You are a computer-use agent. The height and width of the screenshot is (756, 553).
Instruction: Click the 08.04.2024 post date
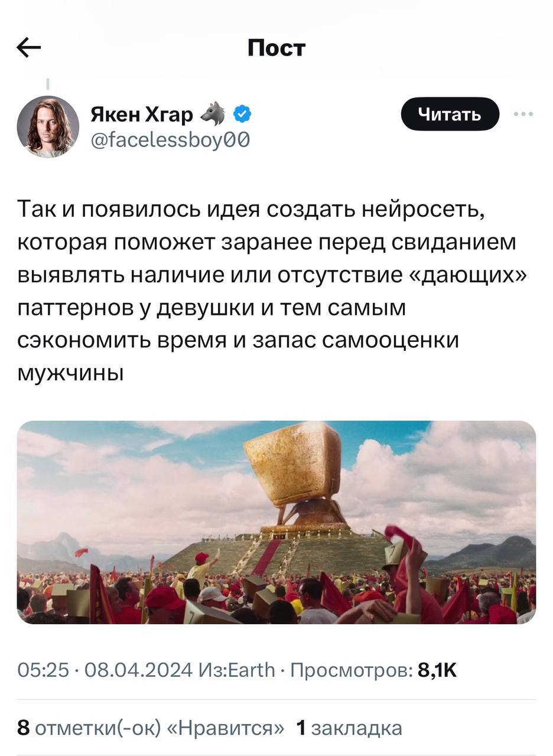pyautogui.click(x=139, y=670)
